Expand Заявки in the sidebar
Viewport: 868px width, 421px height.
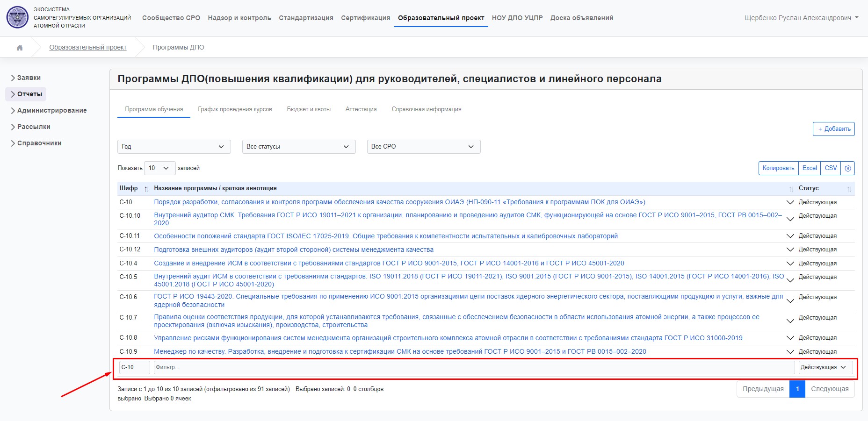tap(26, 78)
